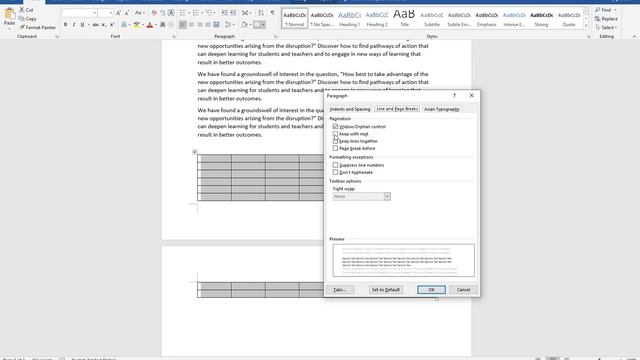Click Cancel in Paragraph dialog

(463, 290)
